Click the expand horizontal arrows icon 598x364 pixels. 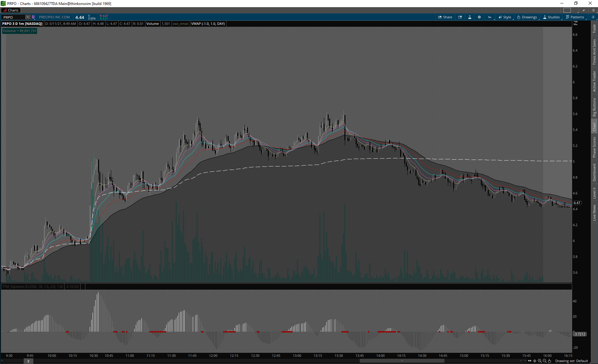coord(530,361)
